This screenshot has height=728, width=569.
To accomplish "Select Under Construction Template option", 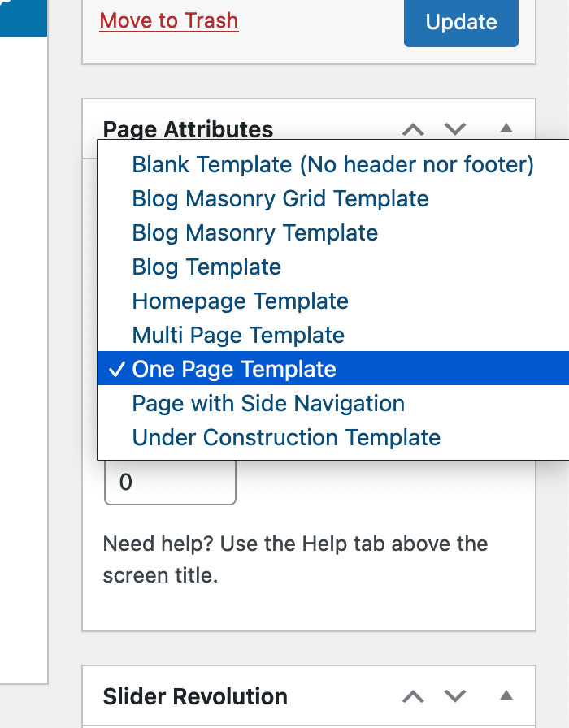I will 286,438.
